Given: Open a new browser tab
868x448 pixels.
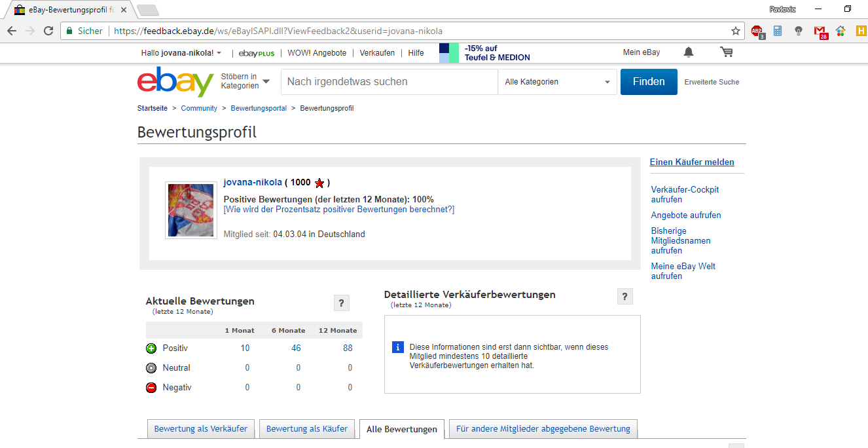Looking at the screenshot, I should tap(147, 10).
